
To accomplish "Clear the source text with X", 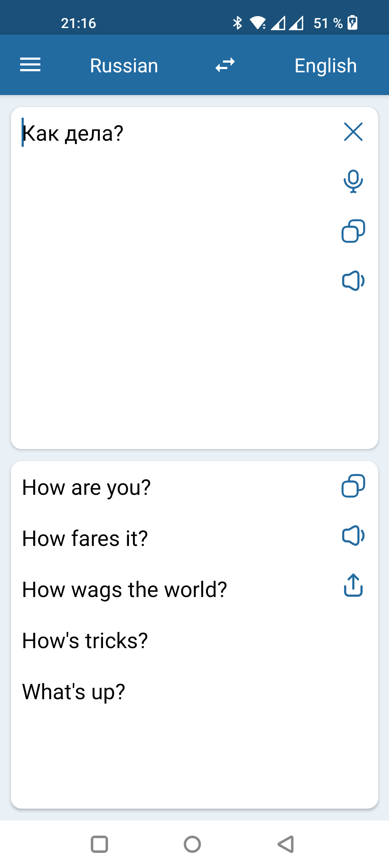I will (x=353, y=132).
